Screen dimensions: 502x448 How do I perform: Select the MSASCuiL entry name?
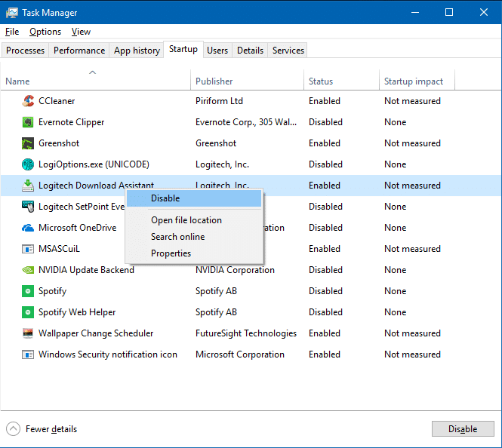(59, 249)
